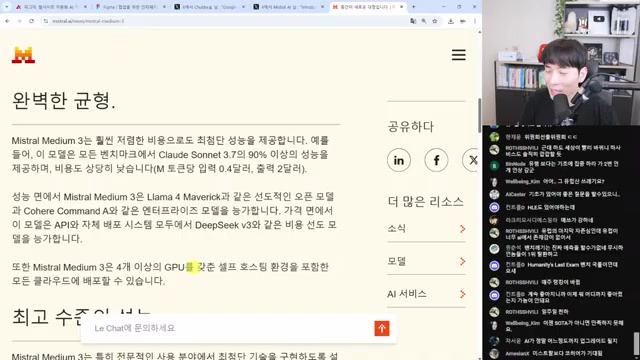
Task: Click the heading 완벽한 균형.
Action: tap(64, 100)
